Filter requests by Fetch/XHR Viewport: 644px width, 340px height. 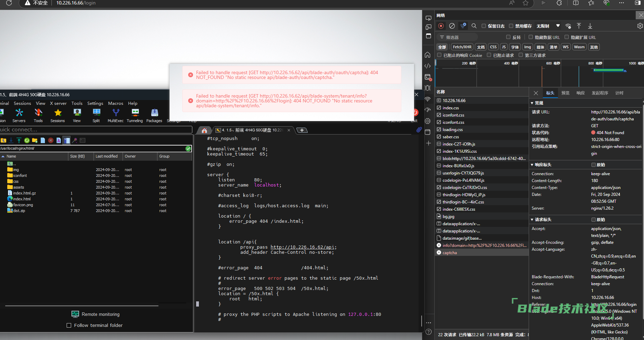[462, 47]
